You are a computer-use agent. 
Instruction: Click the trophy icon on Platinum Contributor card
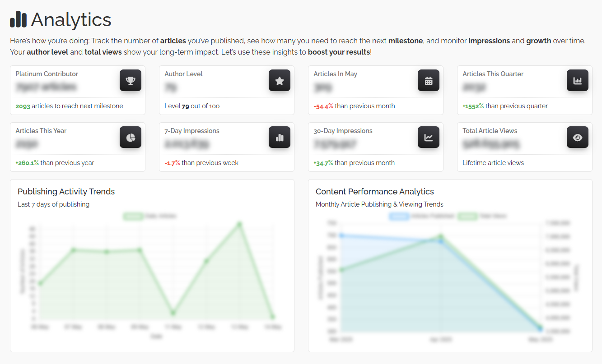pos(131,80)
